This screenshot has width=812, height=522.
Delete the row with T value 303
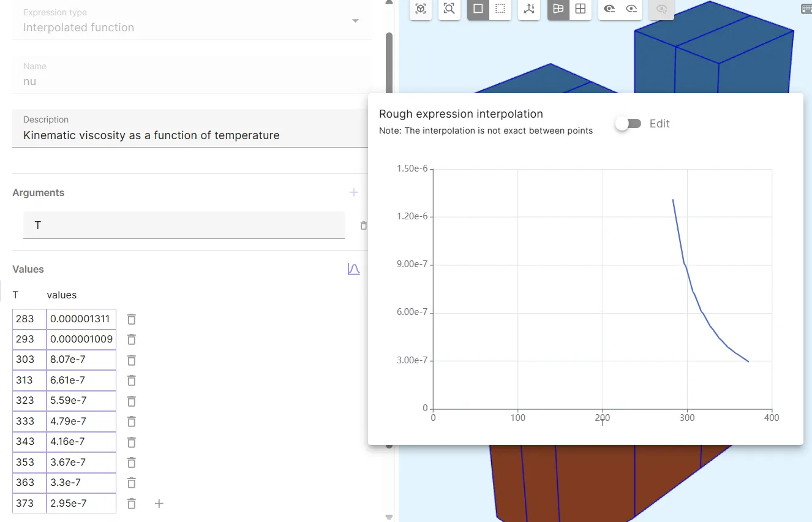pos(131,360)
